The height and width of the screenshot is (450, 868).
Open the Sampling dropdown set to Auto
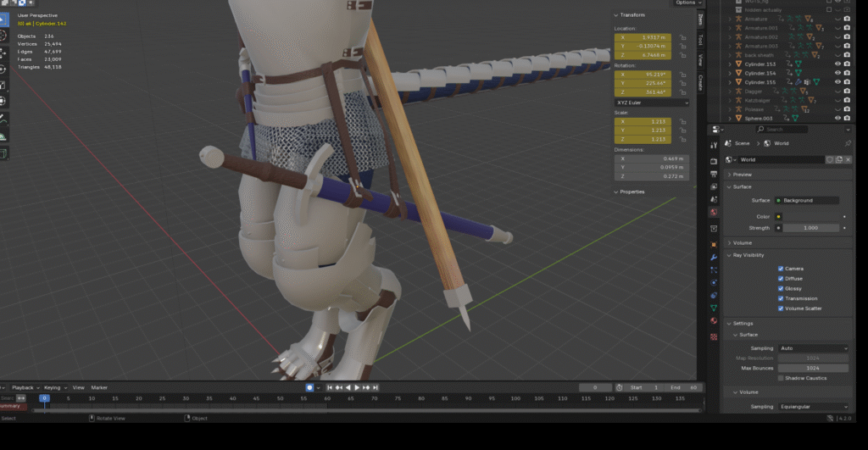pyautogui.click(x=812, y=348)
